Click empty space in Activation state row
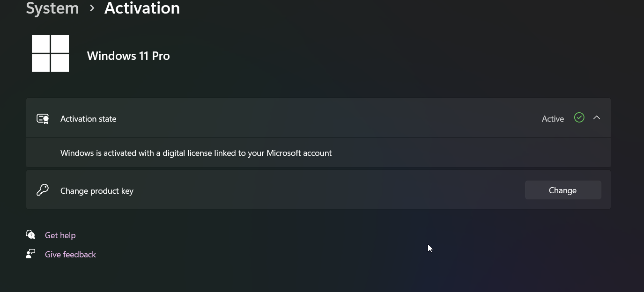The image size is (644, 292). tap(328, 119)
